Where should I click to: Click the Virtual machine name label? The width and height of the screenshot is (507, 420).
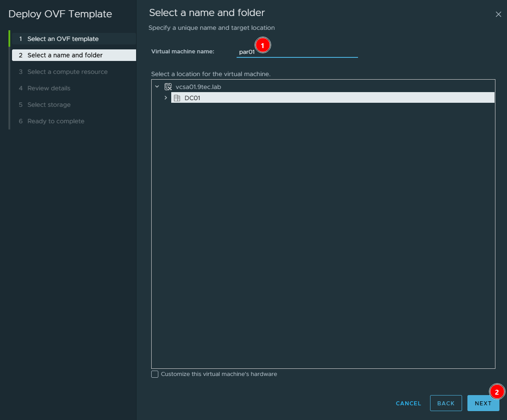click(183, 52)
